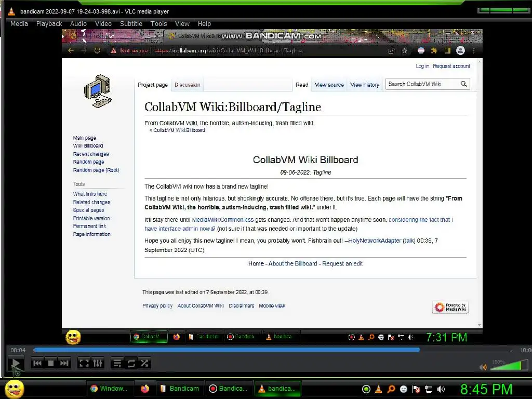Open the network tray icon
The image size is (532, 399).
tap(429, 390)
